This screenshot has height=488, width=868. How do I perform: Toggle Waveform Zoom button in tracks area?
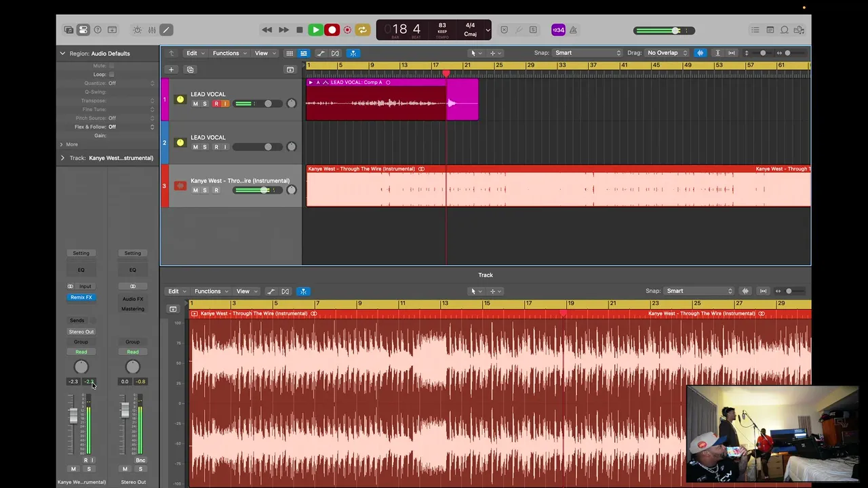[x=700, y=53]
